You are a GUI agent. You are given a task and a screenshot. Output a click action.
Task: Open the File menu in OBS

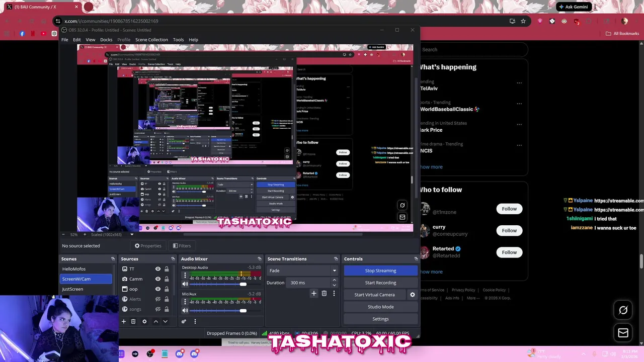tap(65, 40)
